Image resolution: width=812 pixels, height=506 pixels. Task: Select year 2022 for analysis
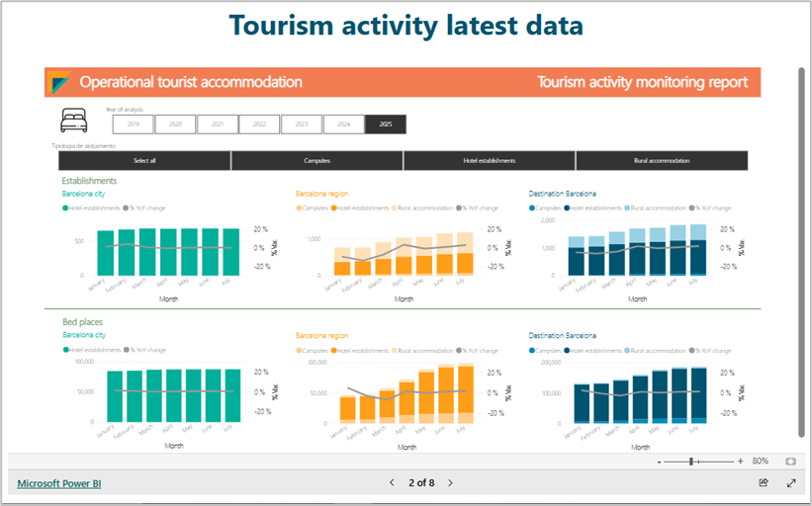pos(259,125)
